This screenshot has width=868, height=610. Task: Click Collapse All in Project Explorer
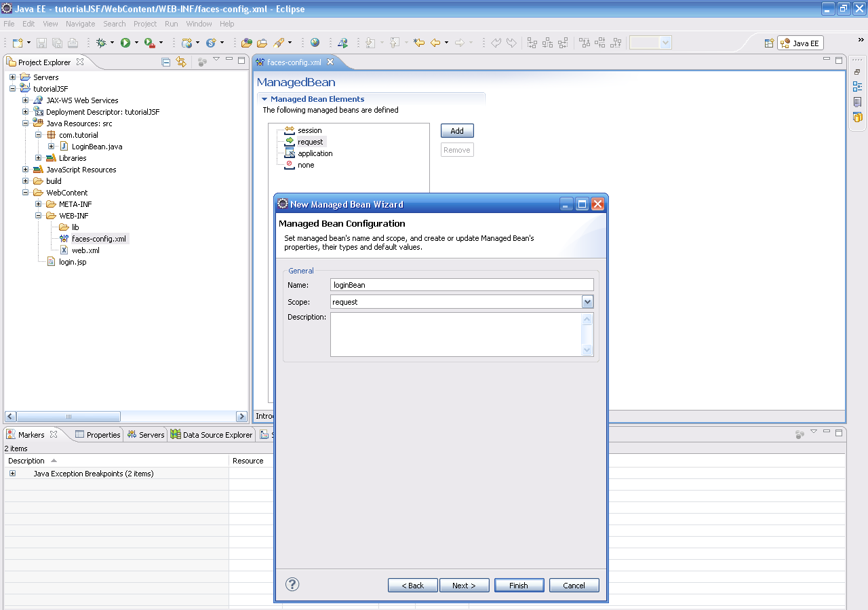166,62
